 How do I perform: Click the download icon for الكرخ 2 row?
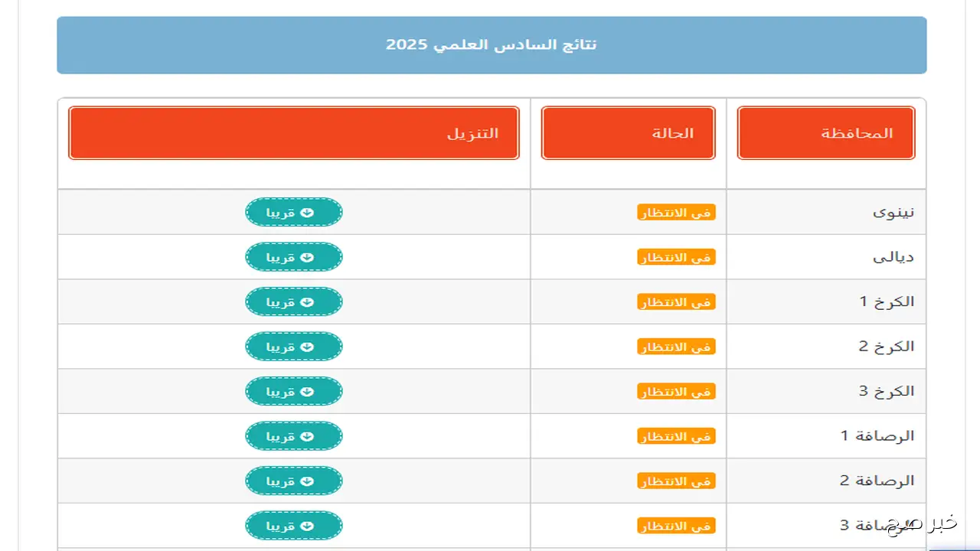click(x=308, y=346)
